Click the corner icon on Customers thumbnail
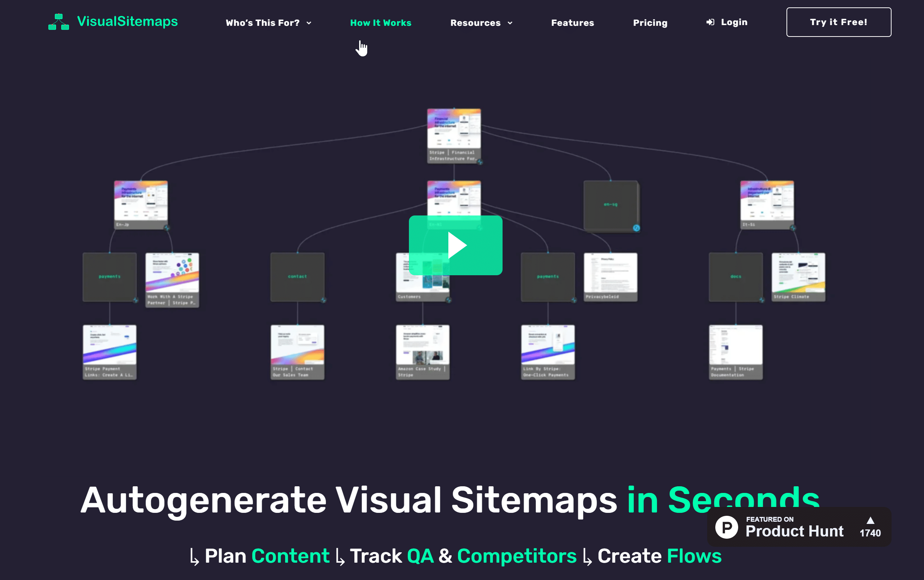 coord(449,300)
